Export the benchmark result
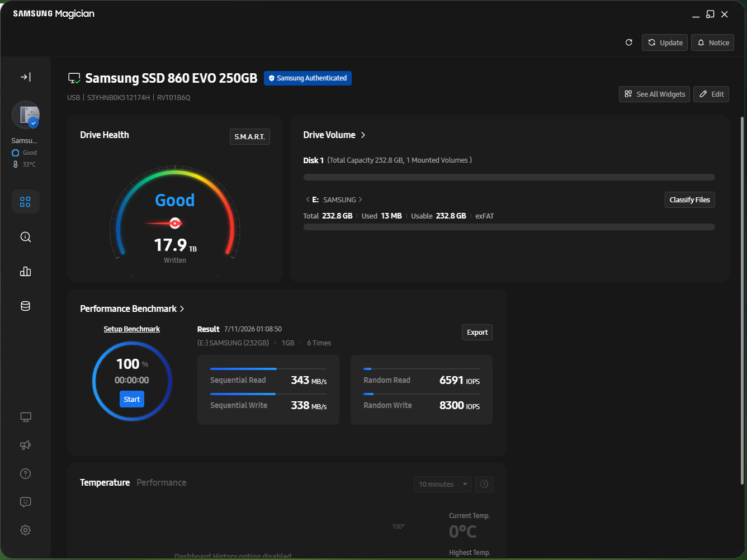 coord(477,333)
